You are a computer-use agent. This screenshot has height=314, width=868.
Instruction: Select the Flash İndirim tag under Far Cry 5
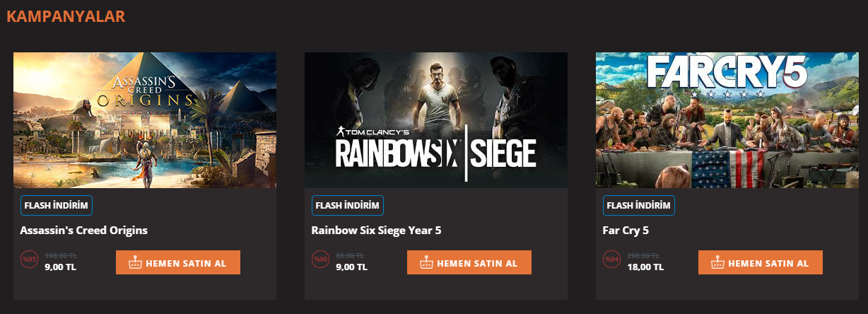tap(639, 206)
